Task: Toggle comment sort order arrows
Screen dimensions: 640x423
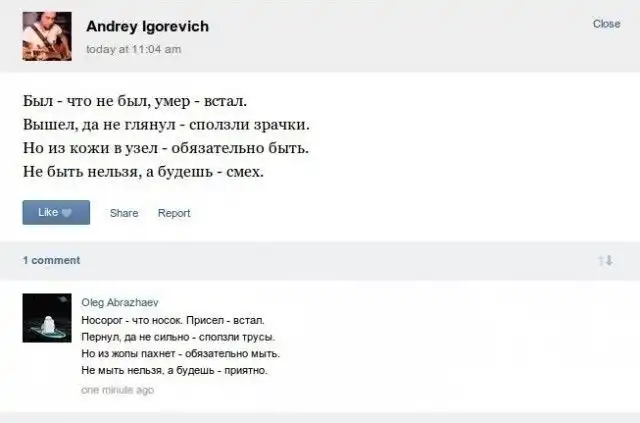Action: (x=604, y=260)
